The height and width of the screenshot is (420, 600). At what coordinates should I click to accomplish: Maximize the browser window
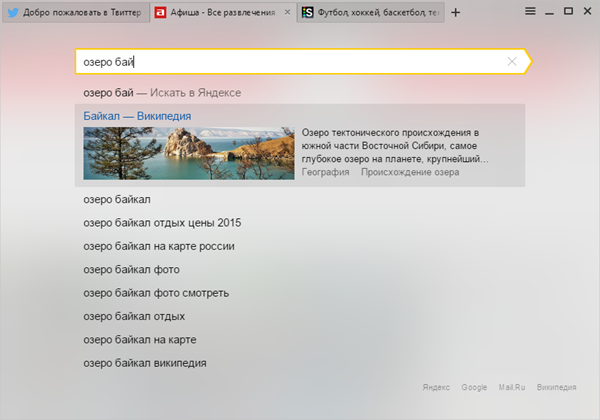(569, 11)
